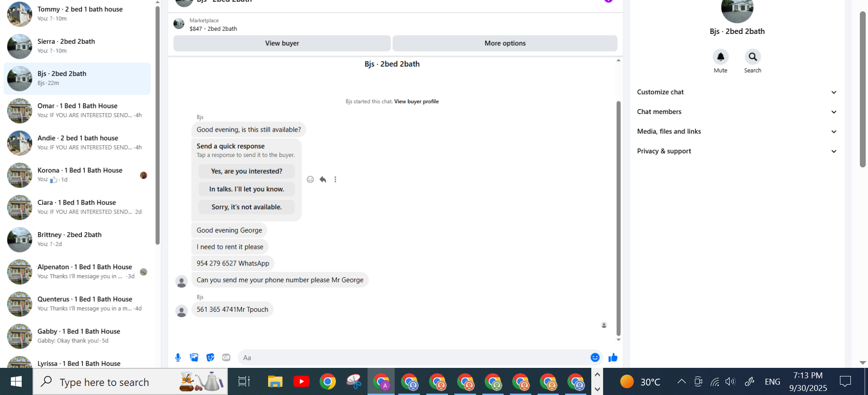868x395 pixels.
Task: Open Quenterus 1 Bed 1 Bath House chat
Action: pyautogui.click(x=77, y=304)
